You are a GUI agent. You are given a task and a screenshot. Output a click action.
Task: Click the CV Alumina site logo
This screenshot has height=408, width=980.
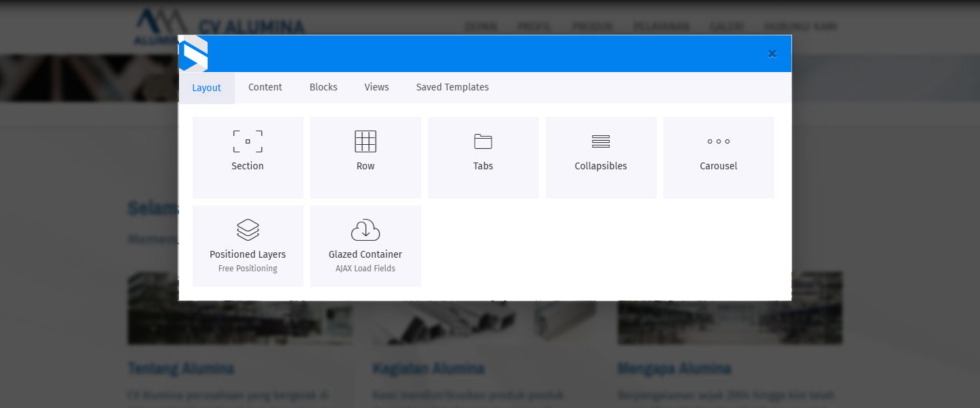157,27
